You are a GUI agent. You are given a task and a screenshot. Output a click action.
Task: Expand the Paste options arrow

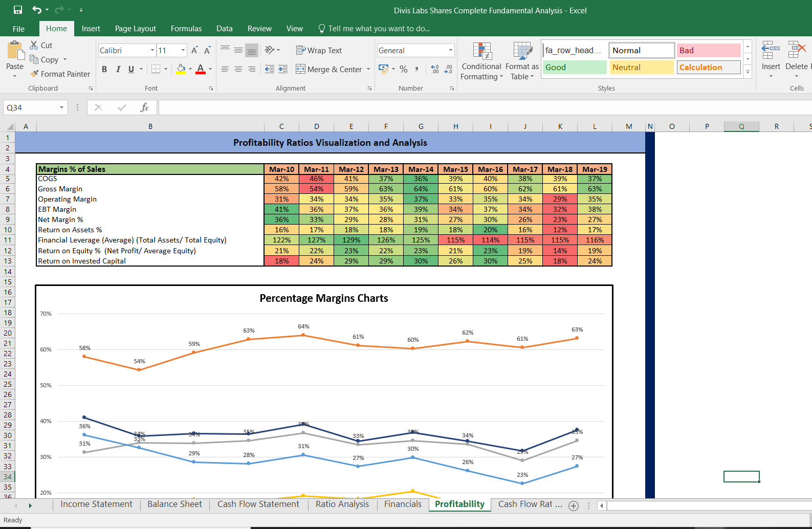click(15, 76)
